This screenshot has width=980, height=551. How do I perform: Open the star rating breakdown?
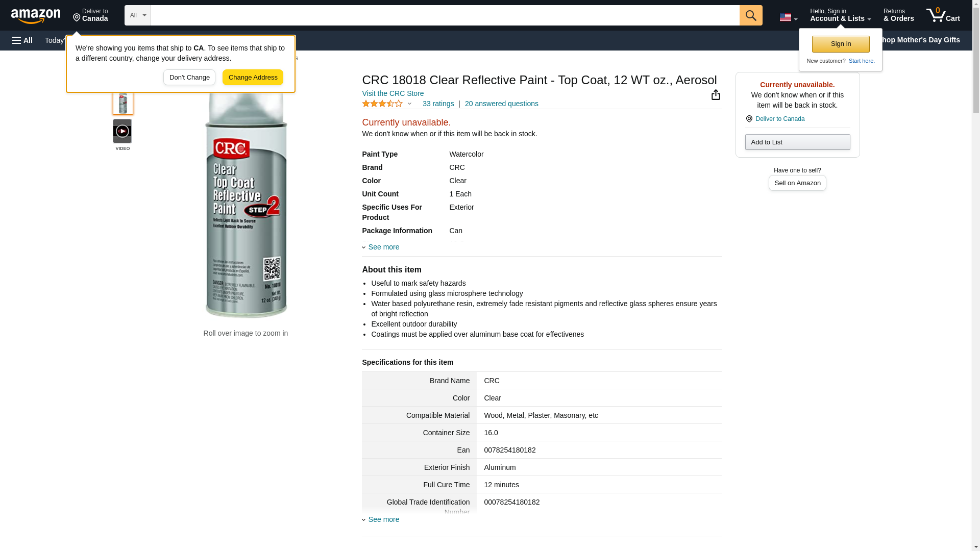click(386, 104)
